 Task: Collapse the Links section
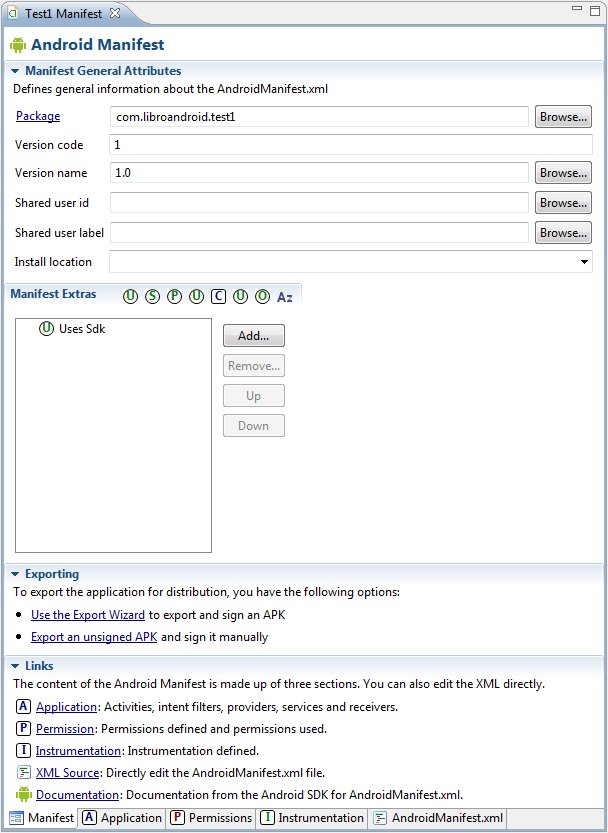pyautogui.click(x=15, y=666)
